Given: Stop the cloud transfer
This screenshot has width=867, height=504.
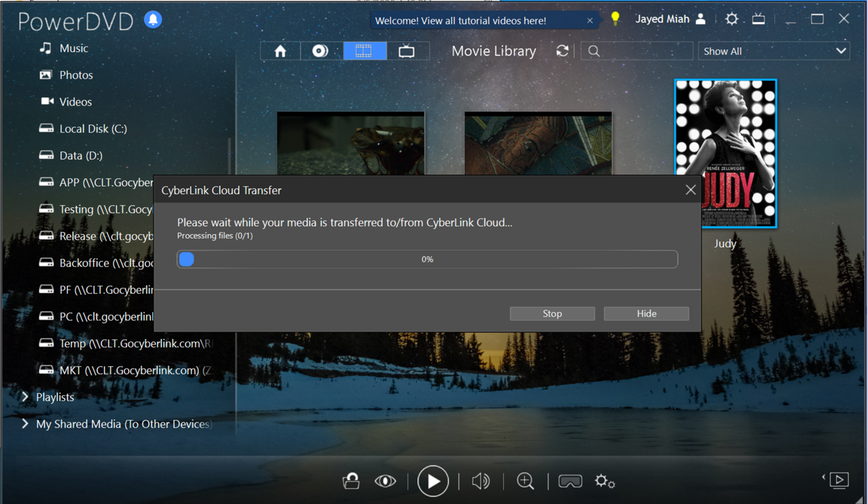Looking at the screenshot, I should (552, 314).
